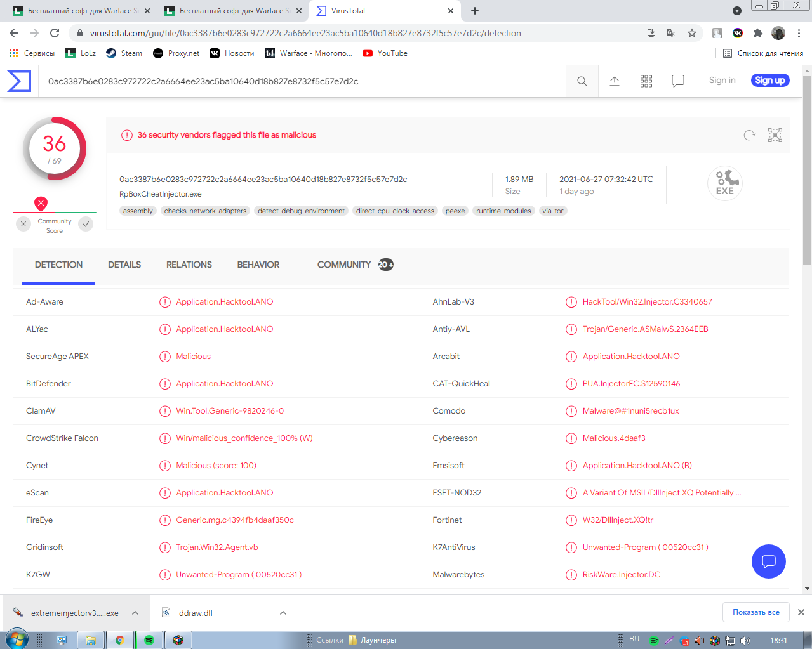Open the comments speech bubble icon
Screen dimensions: 812x649
tap(677, 81)
